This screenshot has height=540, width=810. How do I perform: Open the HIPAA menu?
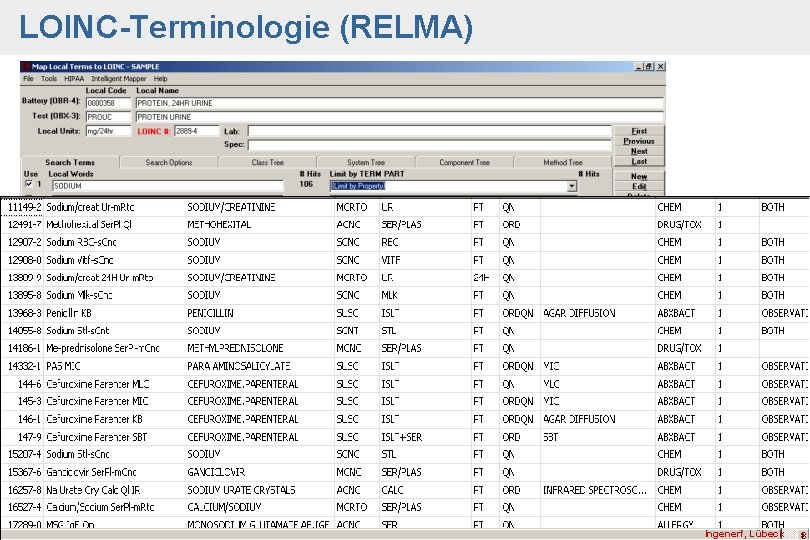tap(74, 79)
